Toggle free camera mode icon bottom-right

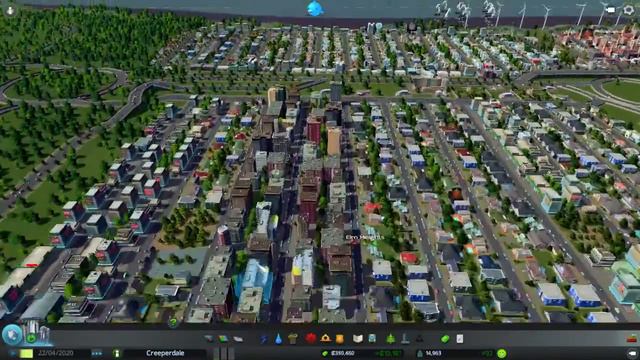click(632, 353)
